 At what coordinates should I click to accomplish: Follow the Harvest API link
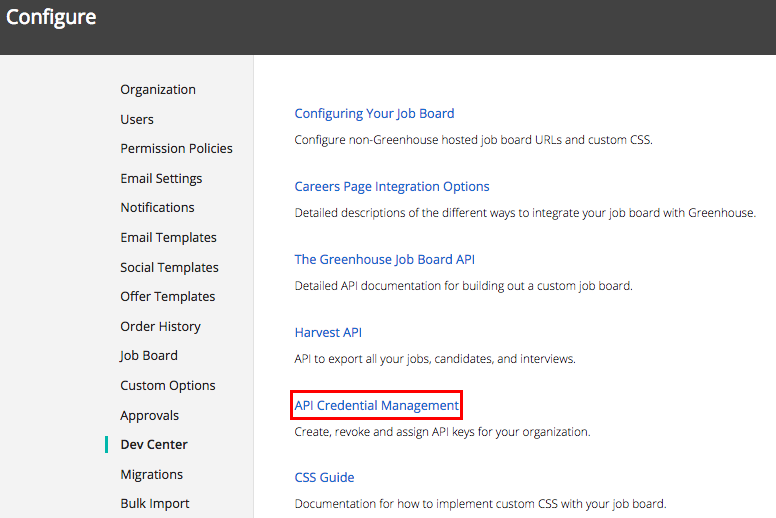click(328, 332)
